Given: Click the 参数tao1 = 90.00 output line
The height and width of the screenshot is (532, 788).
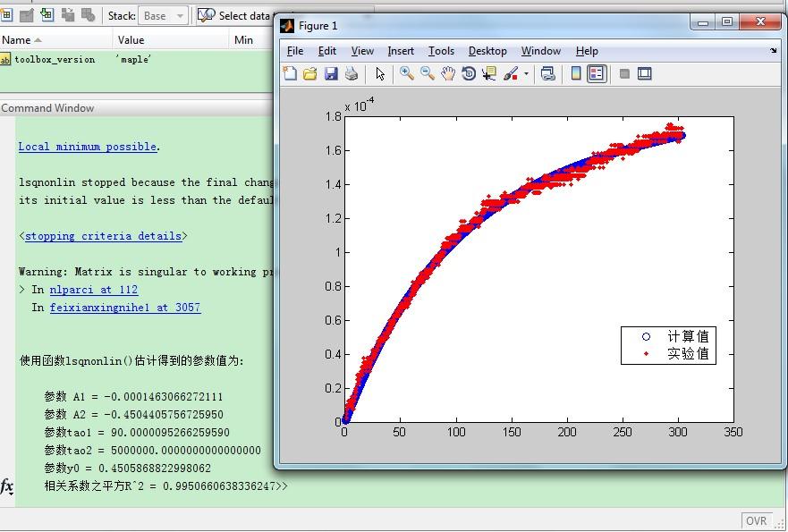Looking at the screenshot, I should pyautogui.click(x=136, y=432).
